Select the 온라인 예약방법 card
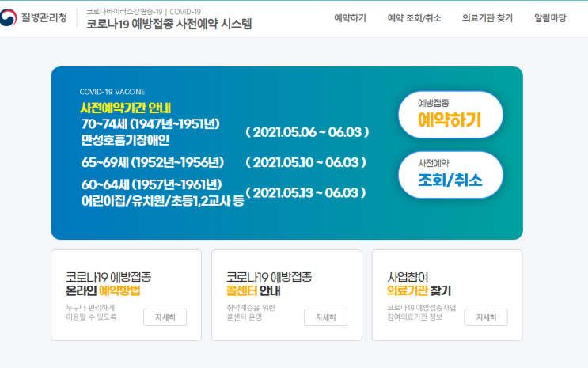588x368 pixels. [x=127, y=295]
